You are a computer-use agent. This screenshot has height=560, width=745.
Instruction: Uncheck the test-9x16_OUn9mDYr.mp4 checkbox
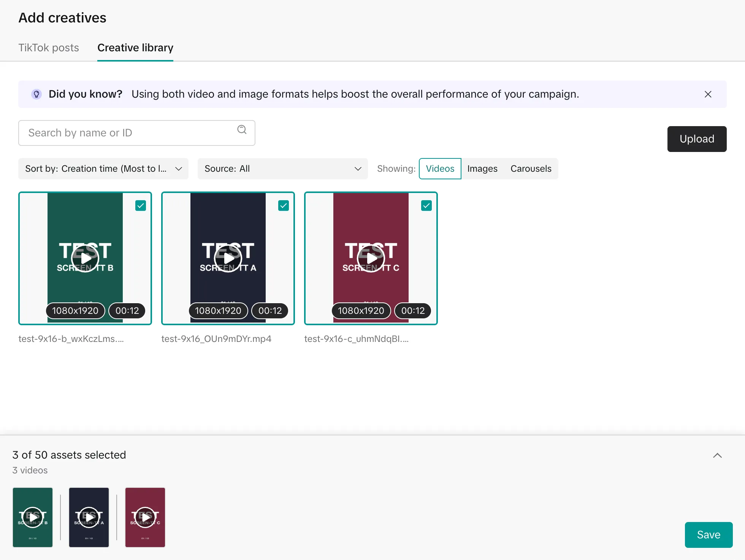[x=284, y=206]
